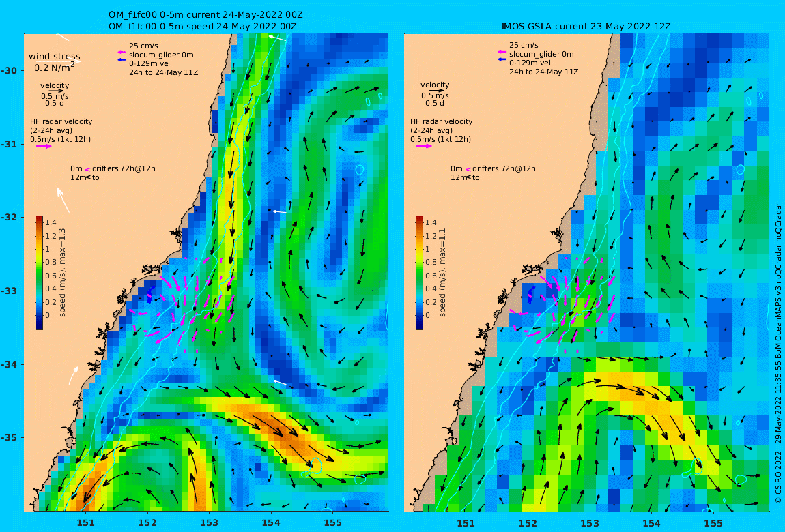Viewport: 785px width, 532px height.
Task: Click the 'velocity' label in left panel
Action: click(55, 85)
